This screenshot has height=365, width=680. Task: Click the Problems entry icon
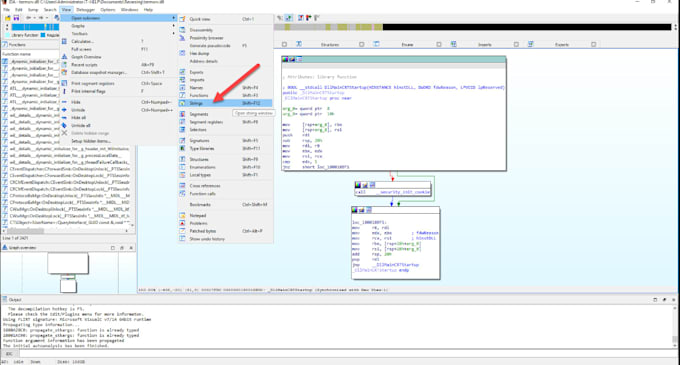pos(183,223)
